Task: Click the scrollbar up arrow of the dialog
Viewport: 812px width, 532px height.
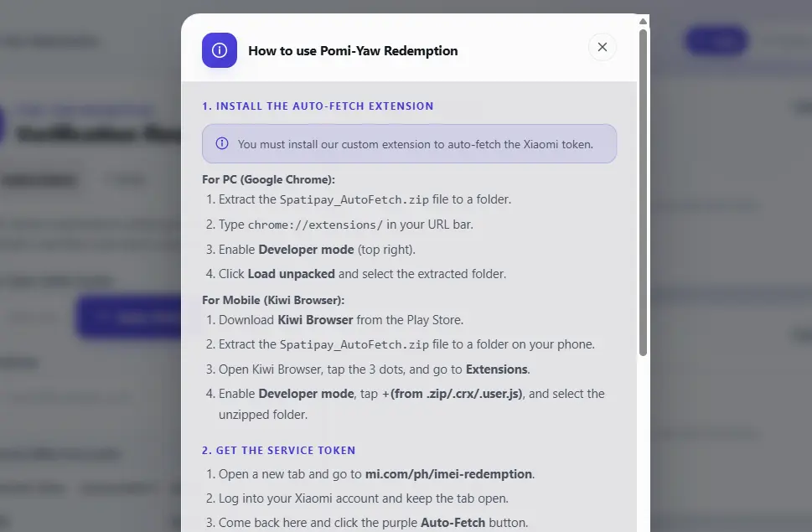Action: tap(643, 21)
